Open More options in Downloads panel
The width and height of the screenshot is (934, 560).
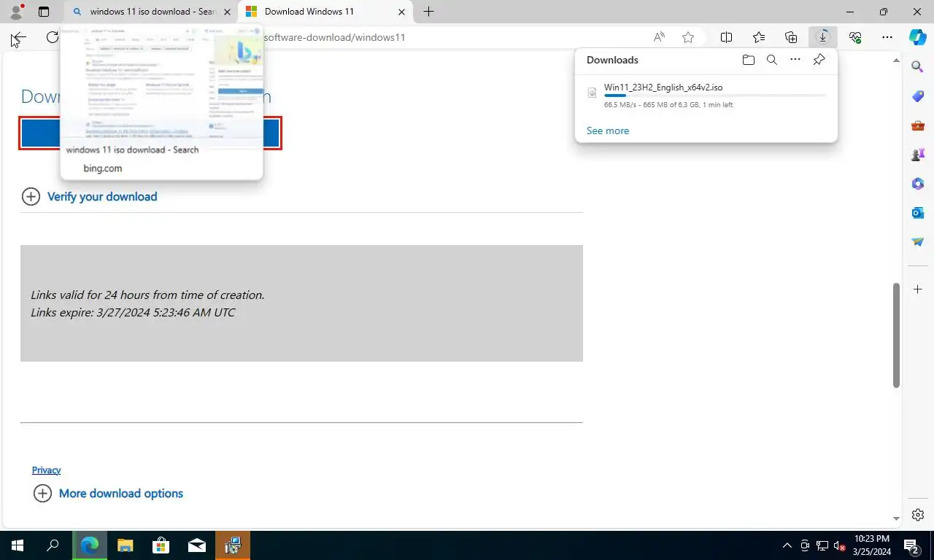point(795,60)
